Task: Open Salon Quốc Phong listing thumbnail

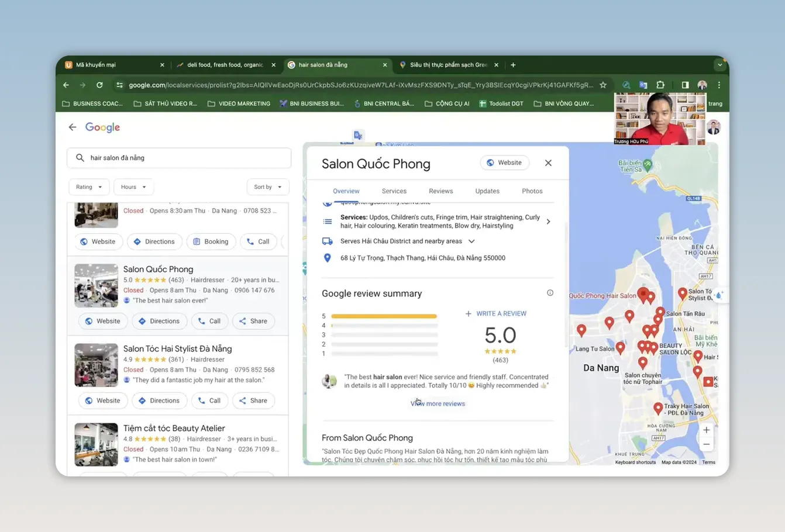Action: click(x=96, y=285)
